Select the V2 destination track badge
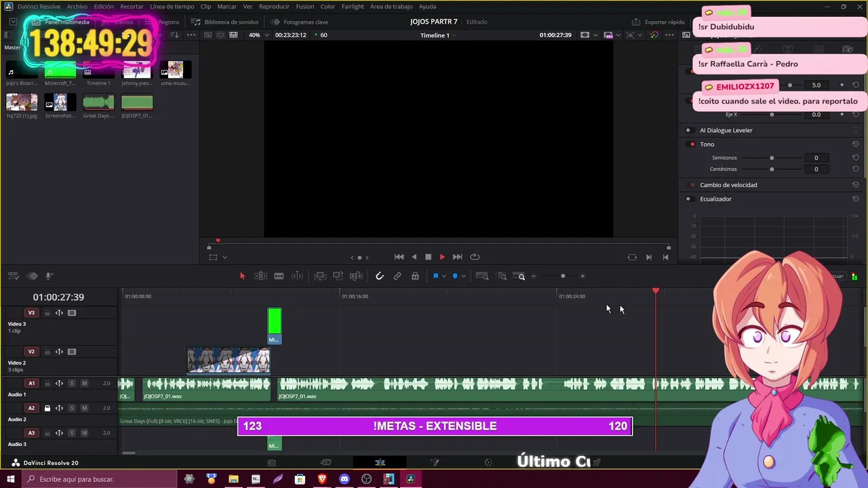Viewport: 868px width, 488px height. 31,352
